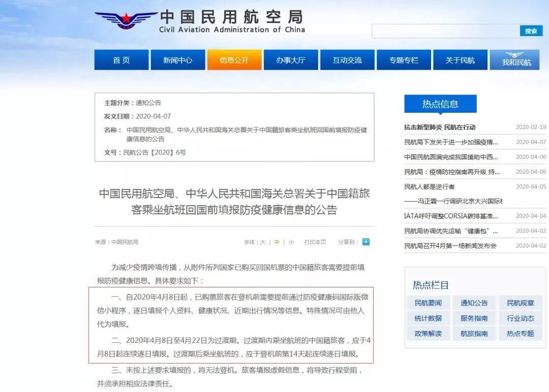Click the 航旅指南 column button
549x392 pixels.
pyautogui.click(x=474, y=334)
